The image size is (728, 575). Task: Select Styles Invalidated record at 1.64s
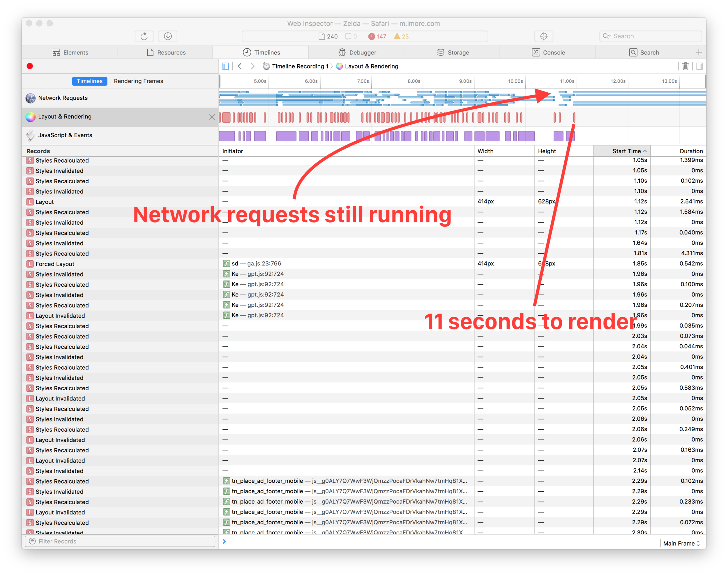pos(120,243)
